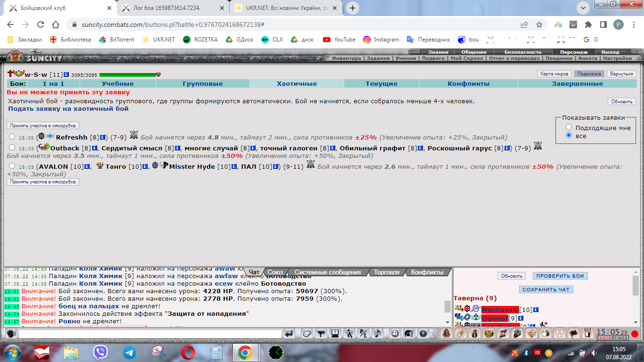The width and height of the screenshot is (644, 362).
Task: Click the P/L icon in chat toolbar
Action: [363, 334]
